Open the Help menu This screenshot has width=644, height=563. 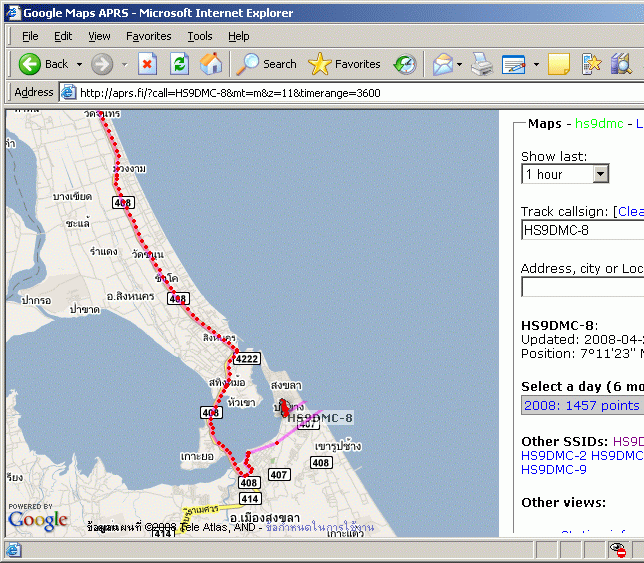[x=239, y=36]
